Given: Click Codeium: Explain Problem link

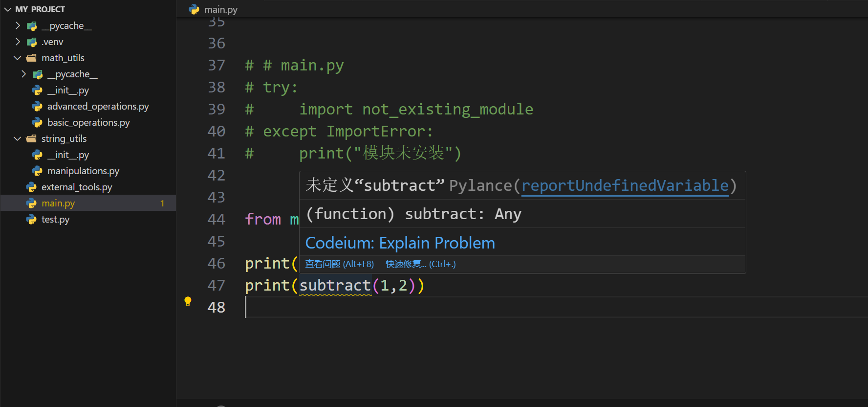Looking at the screenshot, I should (x=400, y=243).
